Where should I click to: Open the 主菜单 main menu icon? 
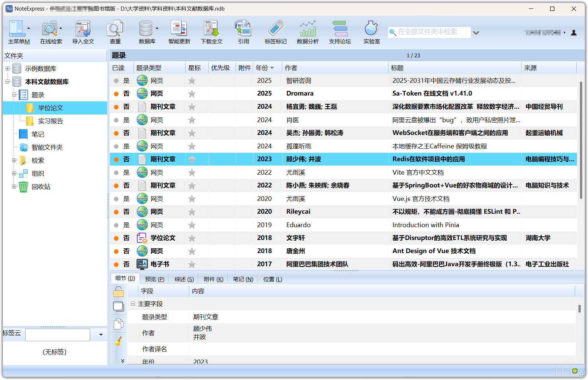[17, 28]
